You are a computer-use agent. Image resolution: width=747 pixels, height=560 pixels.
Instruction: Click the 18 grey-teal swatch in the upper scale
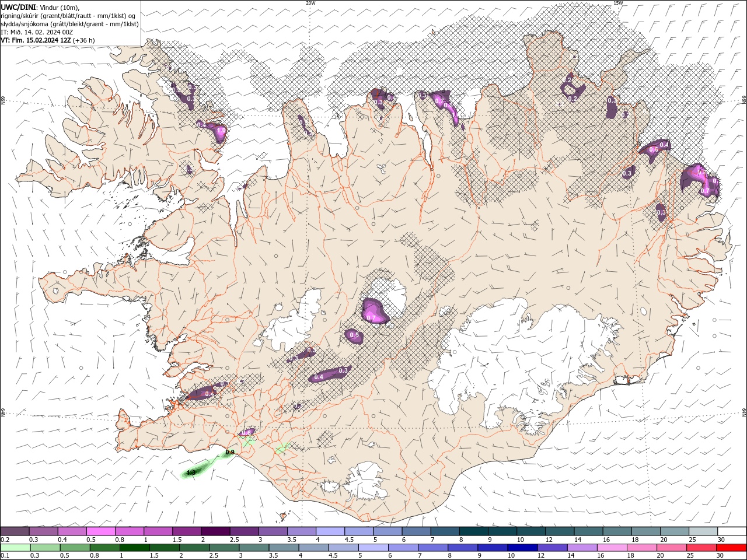645,531
